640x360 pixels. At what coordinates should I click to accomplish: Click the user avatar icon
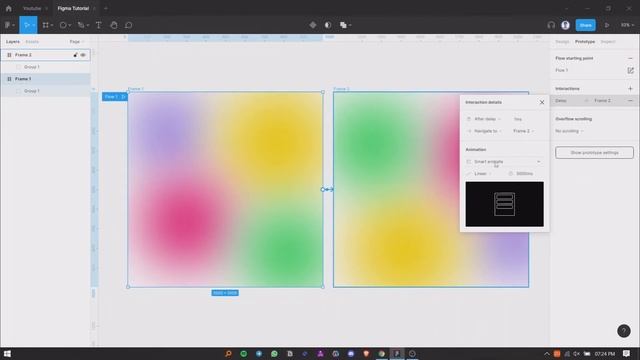coord(565,25)
